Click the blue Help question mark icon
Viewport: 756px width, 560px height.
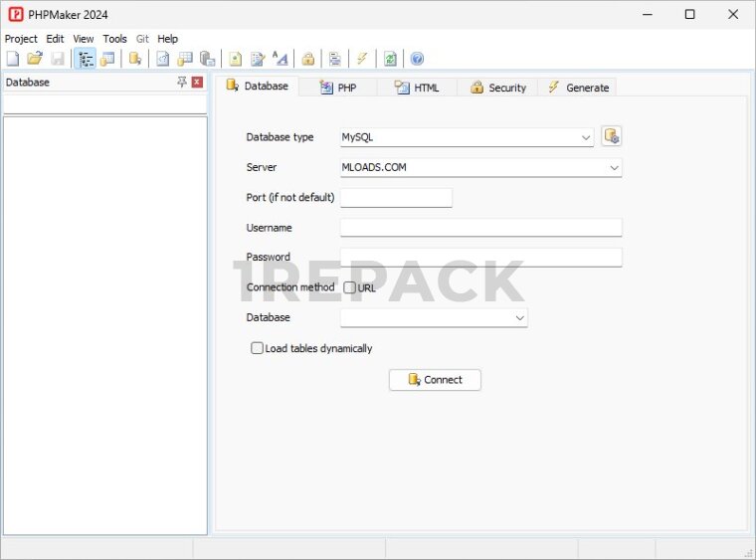pyautogui.click(x=417, y=59)
